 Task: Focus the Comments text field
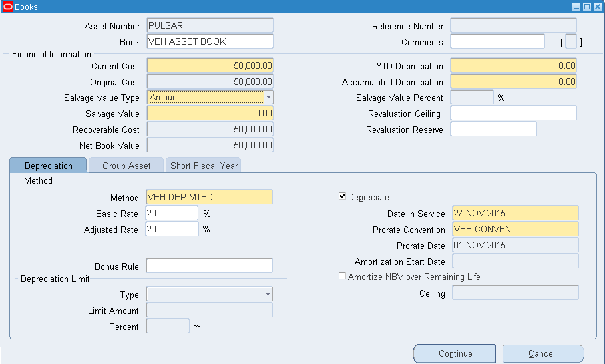tap(497, 42)
